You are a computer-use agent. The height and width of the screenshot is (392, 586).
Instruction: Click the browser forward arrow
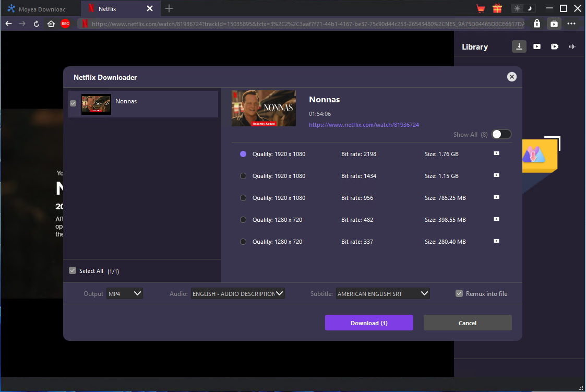coord(22,23)
